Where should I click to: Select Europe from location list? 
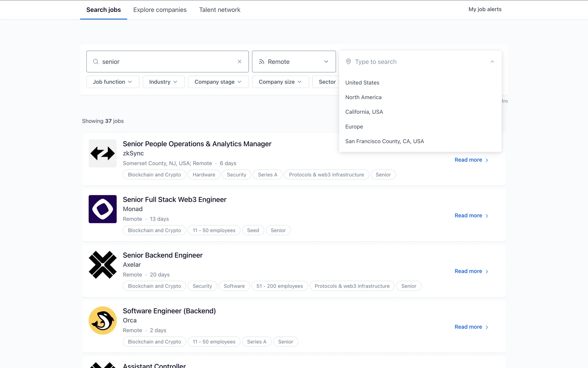(354, 127)
